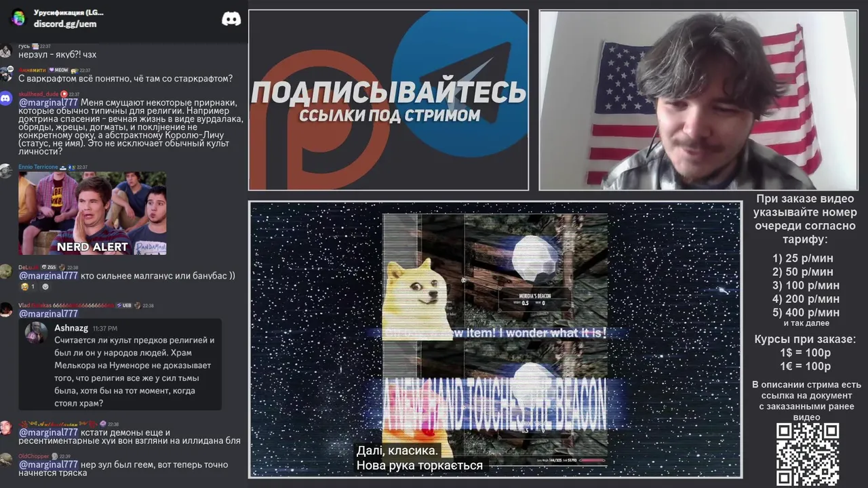The height and width of the screenshot is (488, 868).
Task: Click the 'С варкрафтом всё понятно' message
Action: pos(125,79)
